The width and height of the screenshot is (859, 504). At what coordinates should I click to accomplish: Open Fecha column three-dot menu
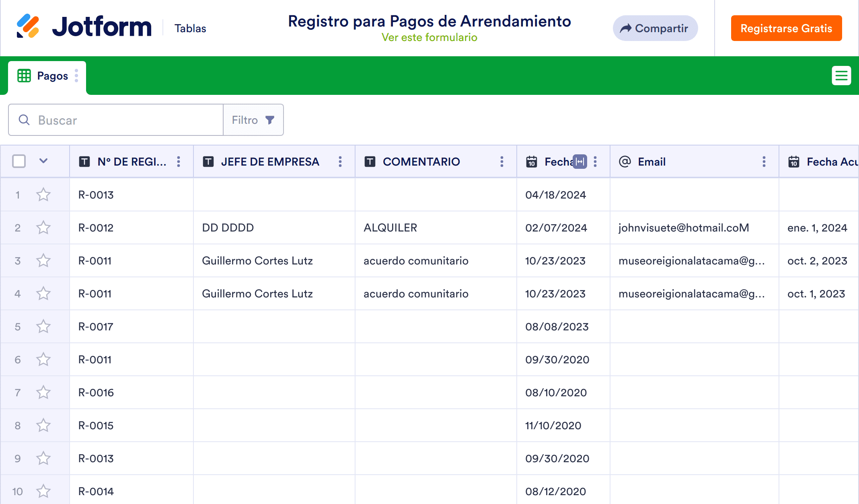[x=595, y=162]
